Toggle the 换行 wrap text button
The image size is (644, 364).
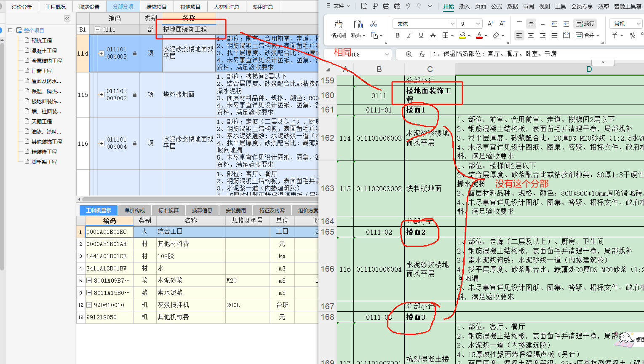pos(585,24)
